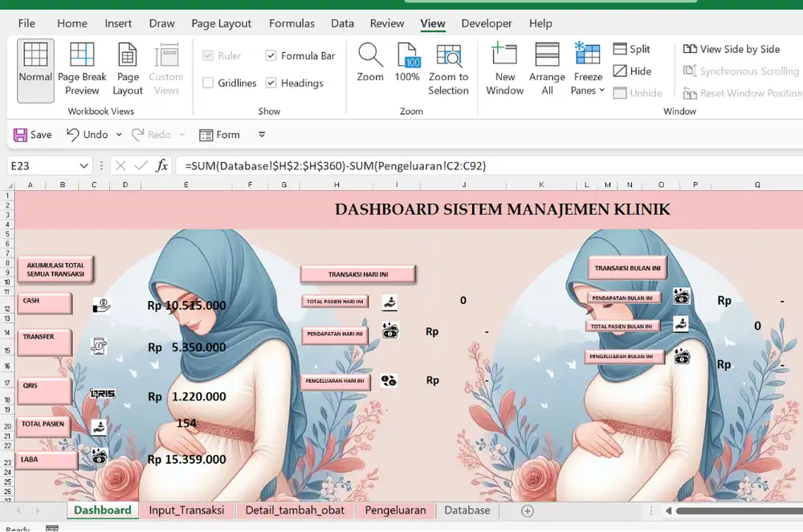Screen dimensions: 803x532
Task: Add a new worksheet with the plus button
Action: click(x=528, y=510)
